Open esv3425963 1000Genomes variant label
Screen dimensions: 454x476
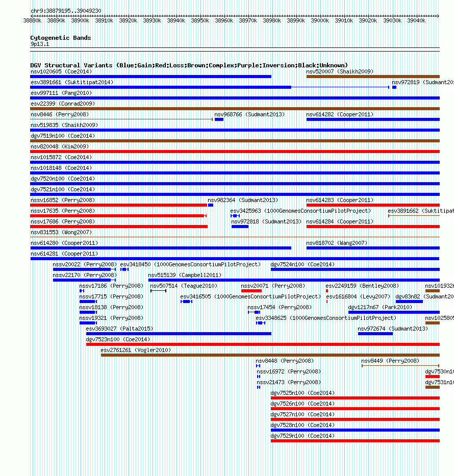(x=300, y=211)
